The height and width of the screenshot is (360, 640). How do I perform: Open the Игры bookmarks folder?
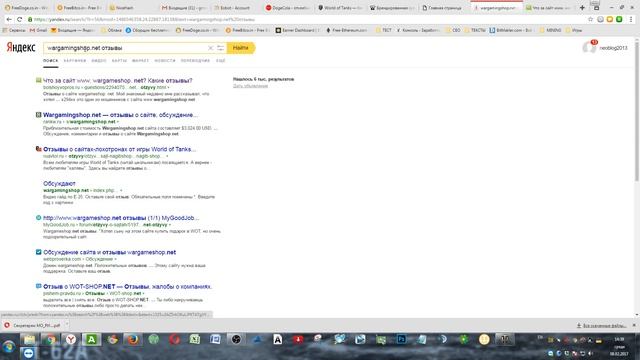[574, 30]
